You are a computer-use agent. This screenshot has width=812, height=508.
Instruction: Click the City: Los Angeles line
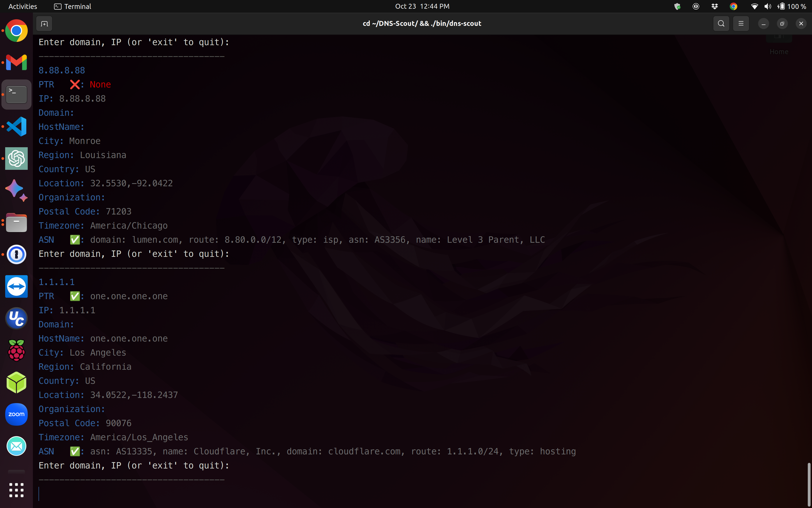(82, 353)
